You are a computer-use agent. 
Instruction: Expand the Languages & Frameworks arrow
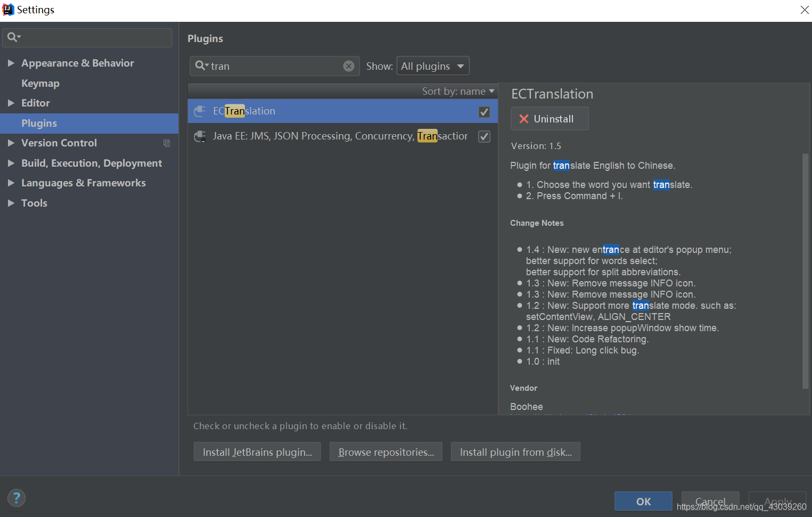click(x=11, y=183)
